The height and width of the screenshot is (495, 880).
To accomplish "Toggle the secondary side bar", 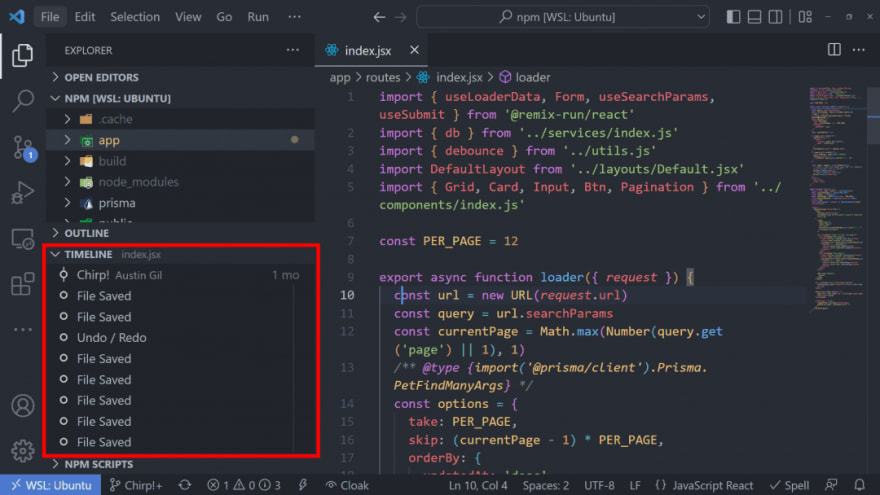I will 775,17.
